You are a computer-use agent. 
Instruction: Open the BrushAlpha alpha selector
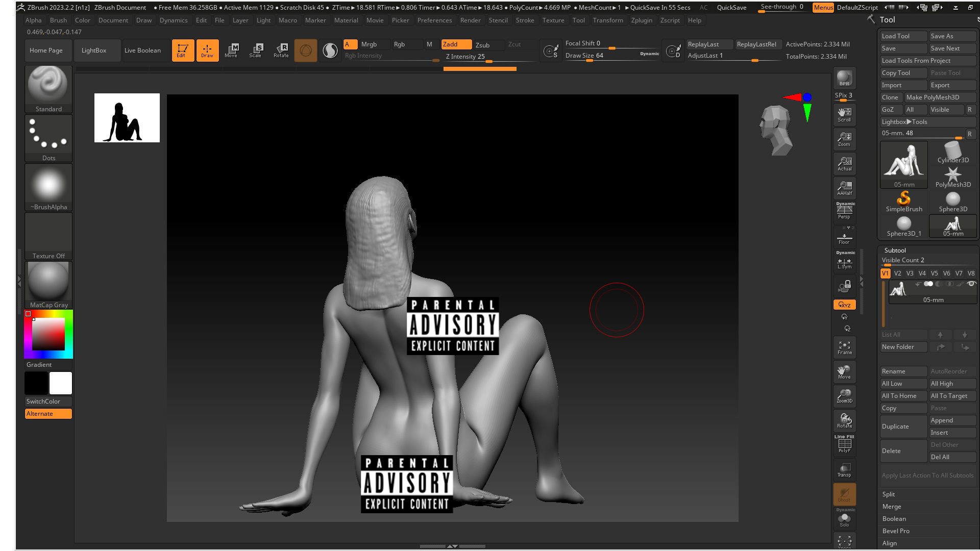48,187
